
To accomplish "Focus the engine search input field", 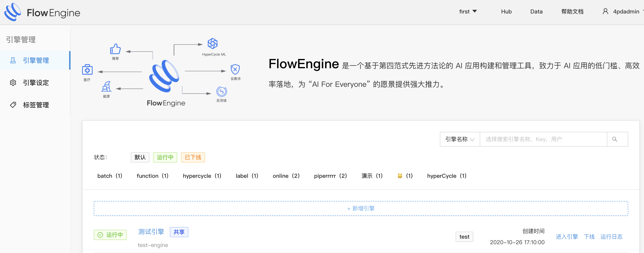I will tap(543, 139).
